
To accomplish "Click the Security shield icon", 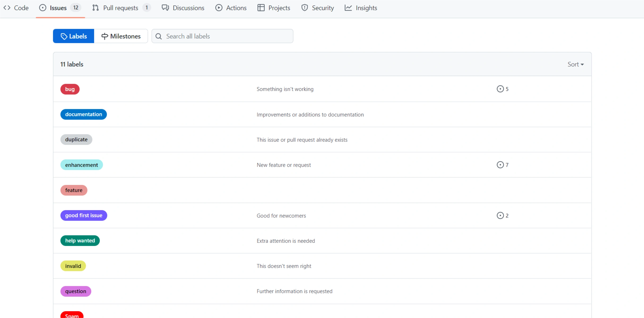I will [304, 8].
